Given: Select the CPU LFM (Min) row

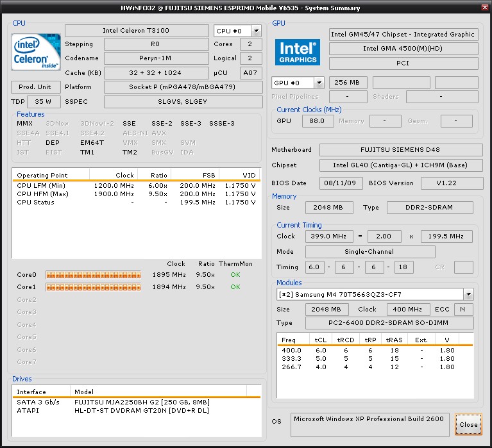Looking at the screenshot, I should click(x=136, y=186).
